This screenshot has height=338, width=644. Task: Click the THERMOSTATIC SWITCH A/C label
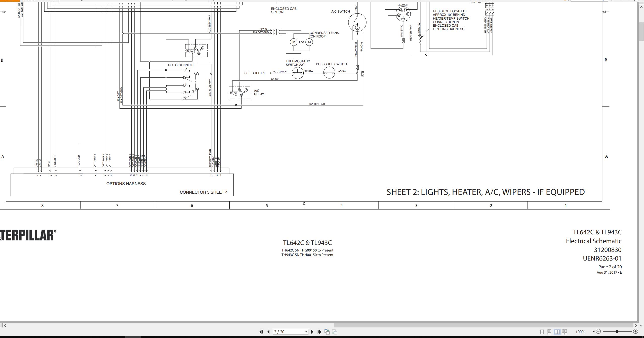(298, 63)
